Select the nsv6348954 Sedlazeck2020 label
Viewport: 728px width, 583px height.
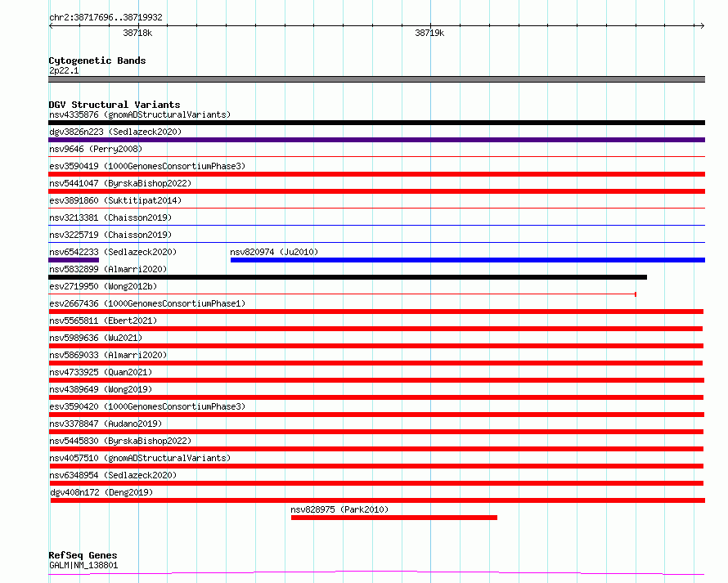(113, 475)
